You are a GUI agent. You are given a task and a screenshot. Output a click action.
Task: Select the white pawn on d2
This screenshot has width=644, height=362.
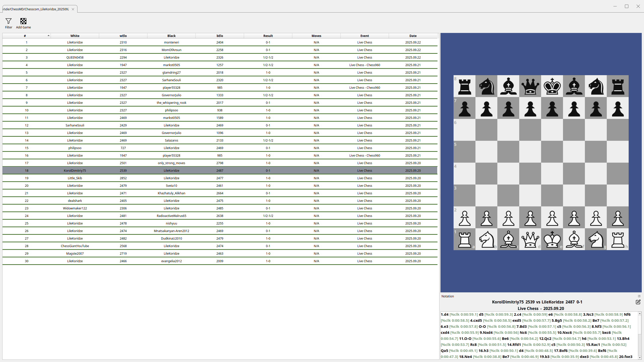tap(530, 217)
